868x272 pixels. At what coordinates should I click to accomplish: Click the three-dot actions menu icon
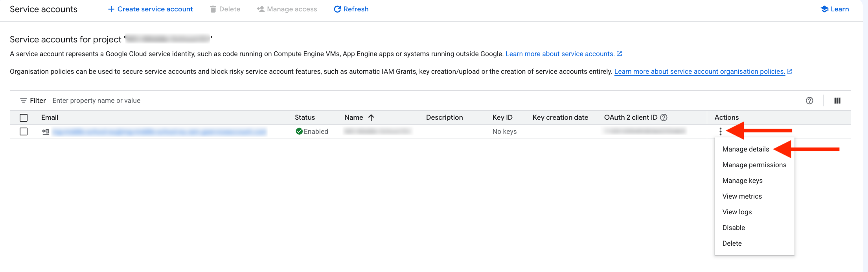point(720,131)
